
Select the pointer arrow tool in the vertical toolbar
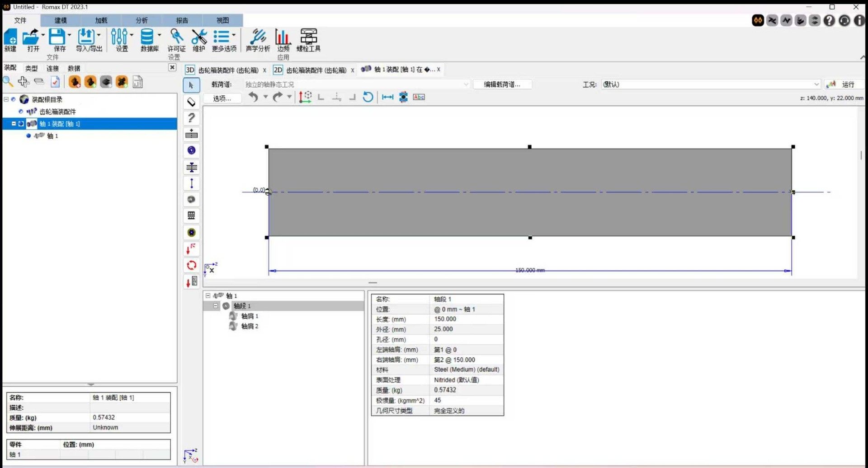tap(191, 85)
